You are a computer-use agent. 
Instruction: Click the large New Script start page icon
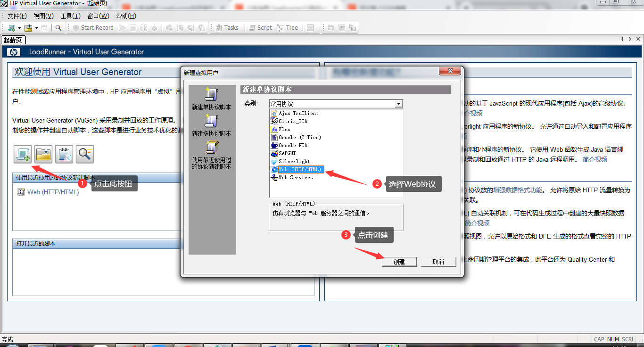pos(23,154)
